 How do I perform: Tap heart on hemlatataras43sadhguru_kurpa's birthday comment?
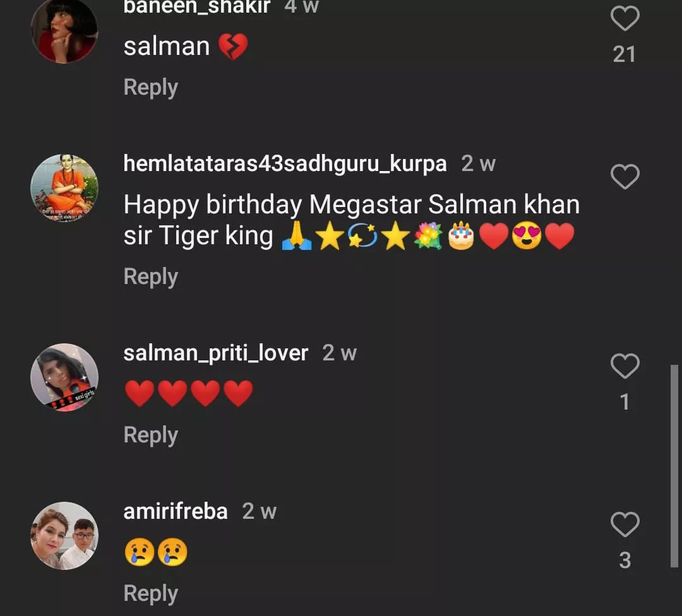click(625, 177)
